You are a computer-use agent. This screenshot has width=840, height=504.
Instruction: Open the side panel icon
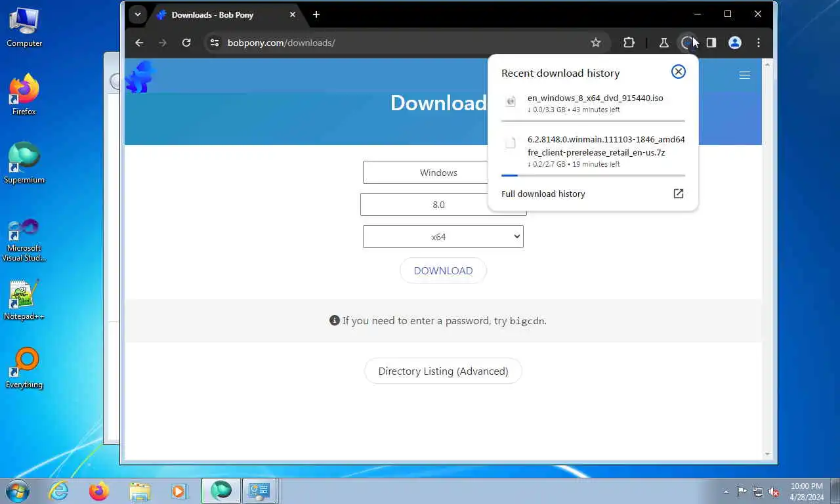click(711, 43)
